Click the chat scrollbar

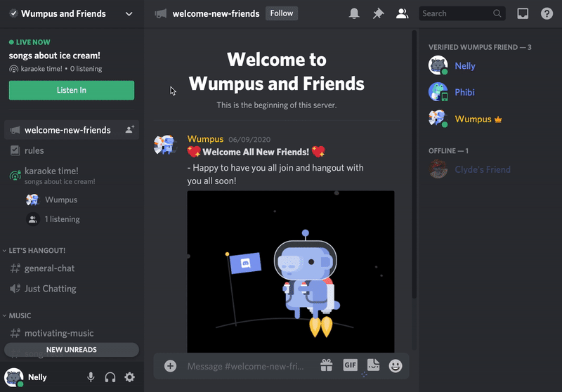414,165
